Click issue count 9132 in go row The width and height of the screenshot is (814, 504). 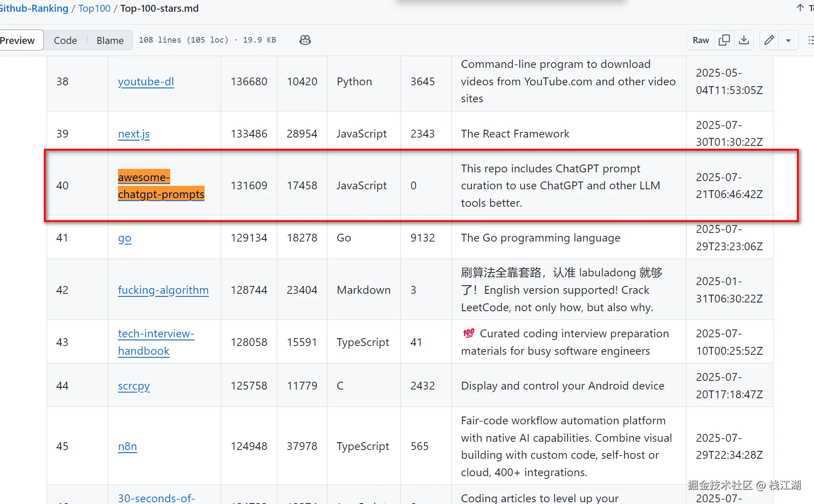423,238
